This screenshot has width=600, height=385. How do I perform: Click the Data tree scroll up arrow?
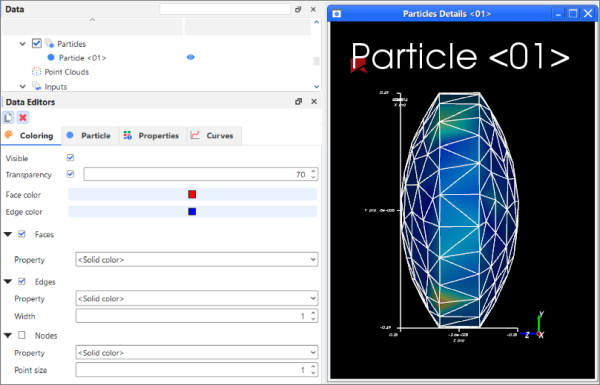pyautogui.click(x=316, y=22)
